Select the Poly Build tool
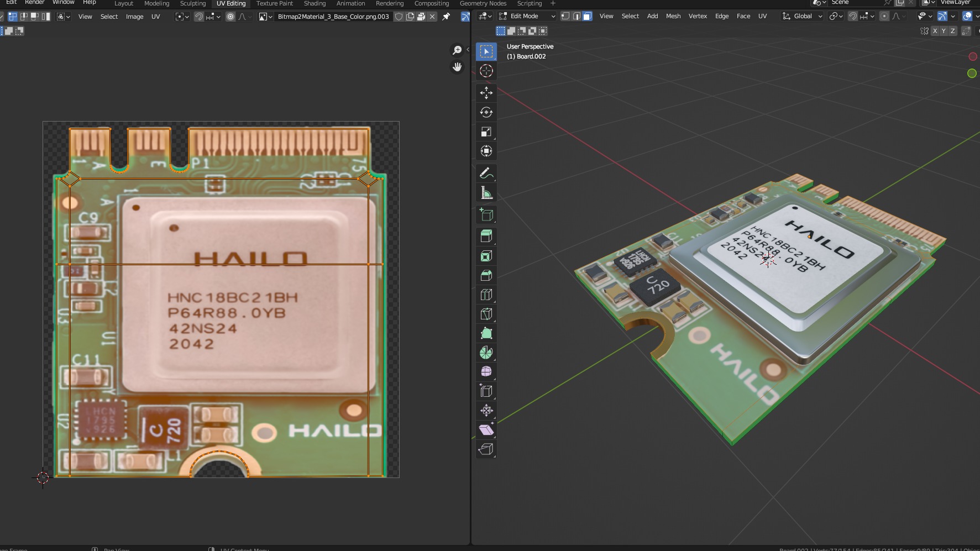 pyautogui.click(x=486, y=333)
